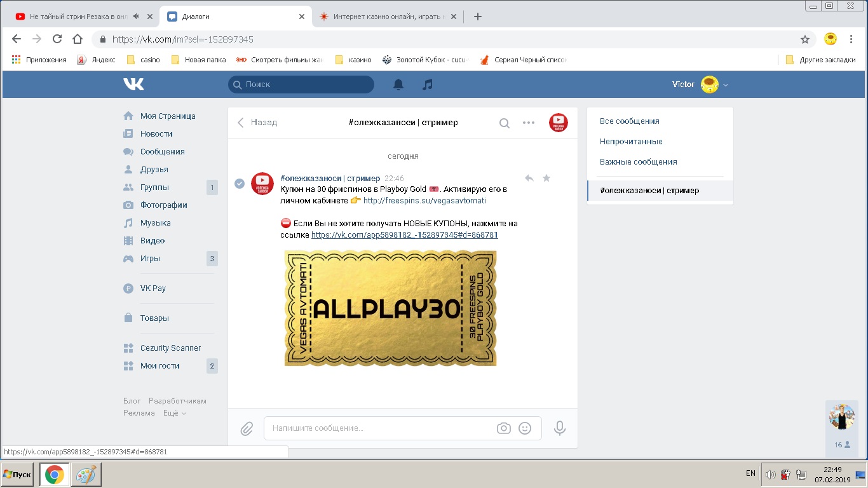Navigate back with browser back arrow
868x488 pixels.
(x=17, y=39)
